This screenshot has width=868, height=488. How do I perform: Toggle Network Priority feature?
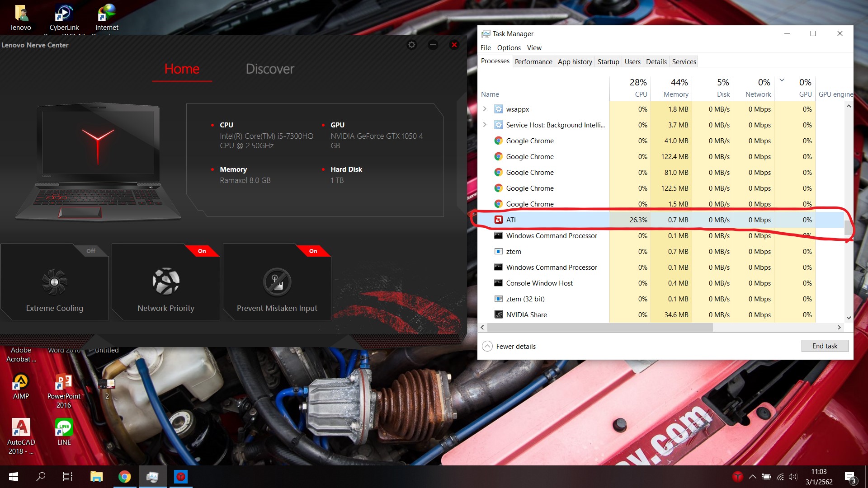click(x=166, y=282)
